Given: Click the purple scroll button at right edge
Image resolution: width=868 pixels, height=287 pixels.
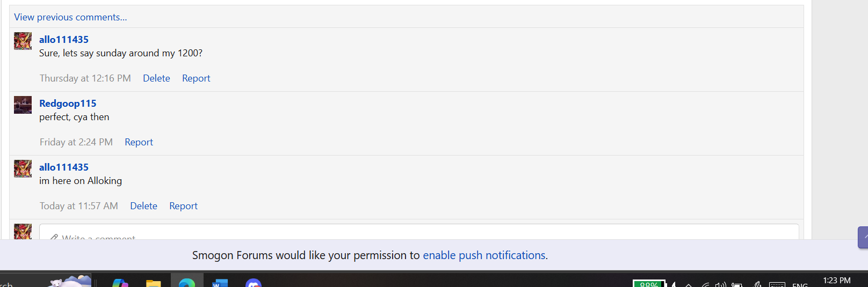Looking at the screenshot, I should (x=863, y=237).
